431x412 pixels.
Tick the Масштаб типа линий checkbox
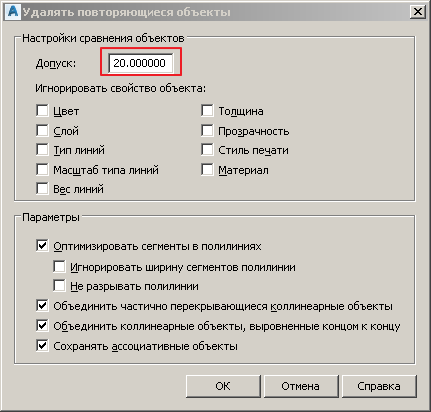42,170
